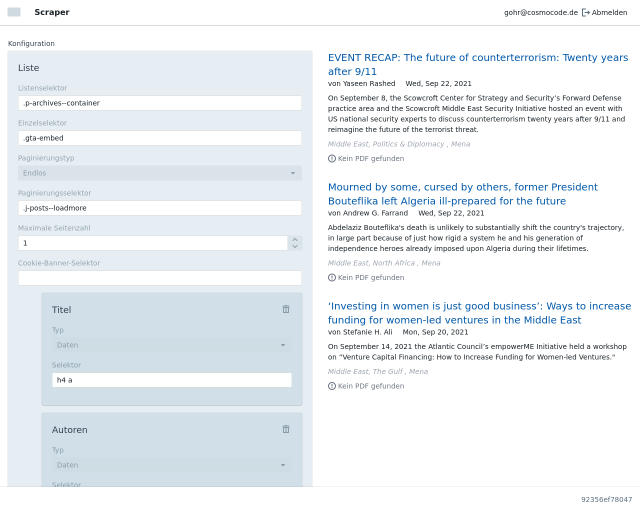Image resolution: width=640 pixels, height=512 pixels.
Task: Open Typ dropdown in Titel section
Action: (171, 345)
